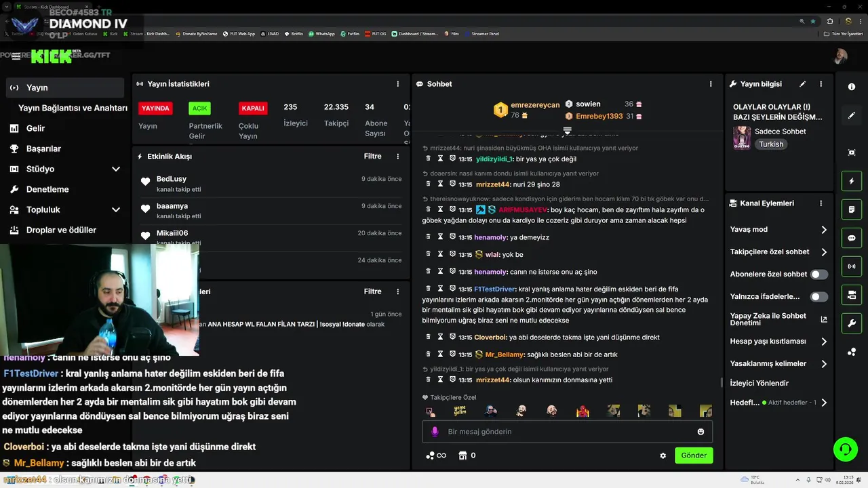The height and width of the screenshot is (488, 868).
Task: Open Yayın bilgisi three-dot menu
Action: (x=821, y=84)
